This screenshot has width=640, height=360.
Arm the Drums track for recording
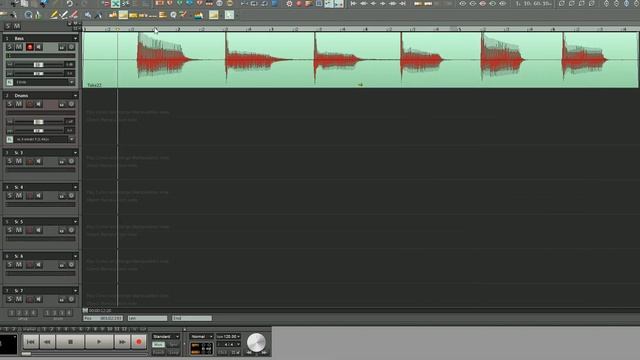click(29, 104)
